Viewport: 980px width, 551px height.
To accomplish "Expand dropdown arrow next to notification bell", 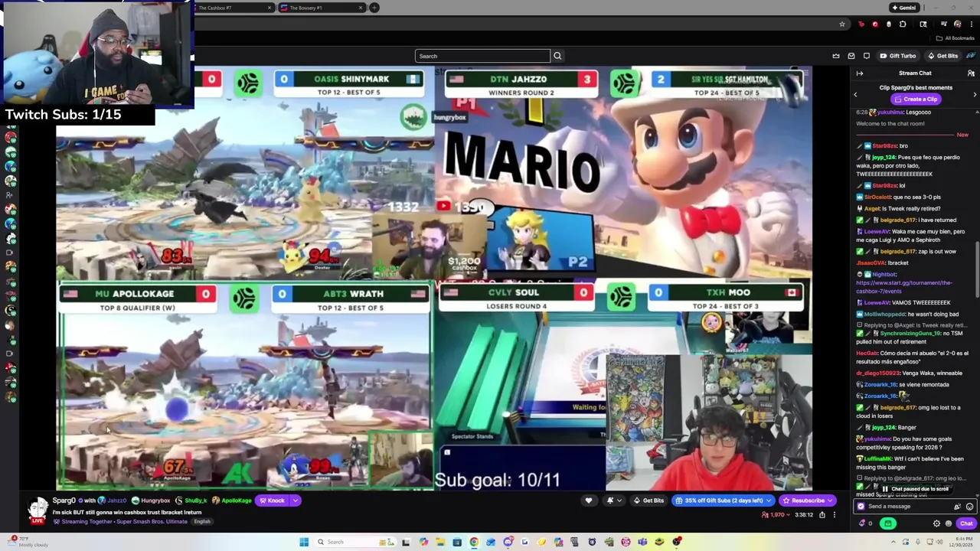I will pyautogui.click(x=621, y=500).
